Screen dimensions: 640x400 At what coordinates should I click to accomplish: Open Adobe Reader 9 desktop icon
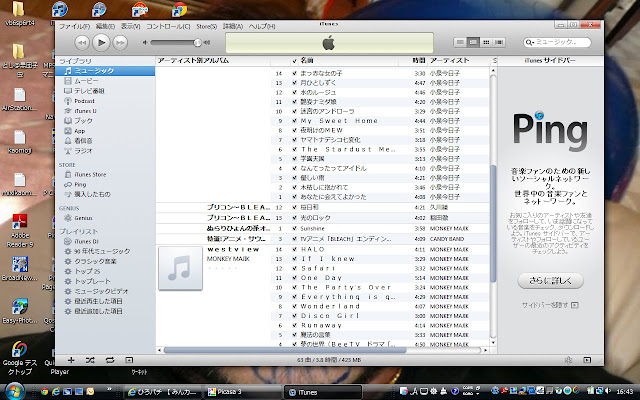pos(20,231)
